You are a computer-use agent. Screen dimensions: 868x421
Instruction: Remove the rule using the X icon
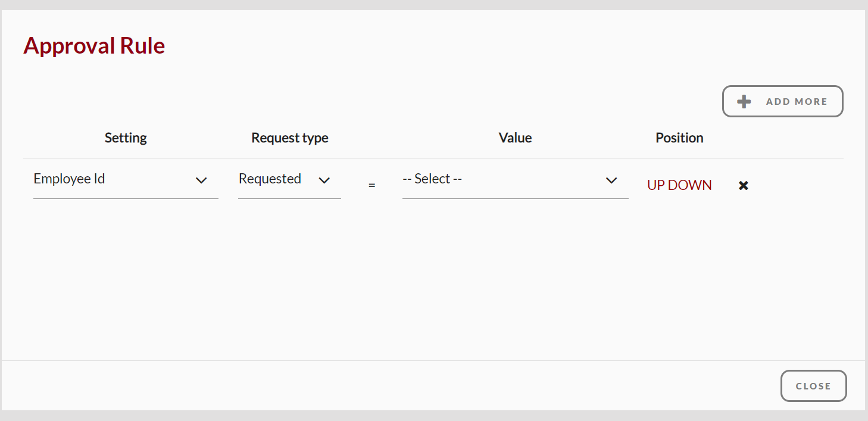pos(743,185)
